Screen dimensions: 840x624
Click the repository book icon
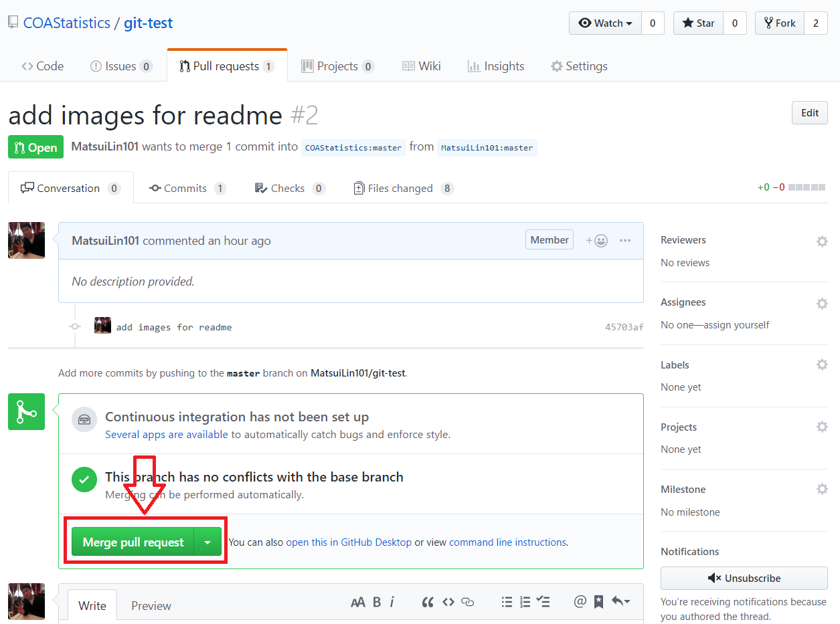pyautogui.click(x=13, y=22)
